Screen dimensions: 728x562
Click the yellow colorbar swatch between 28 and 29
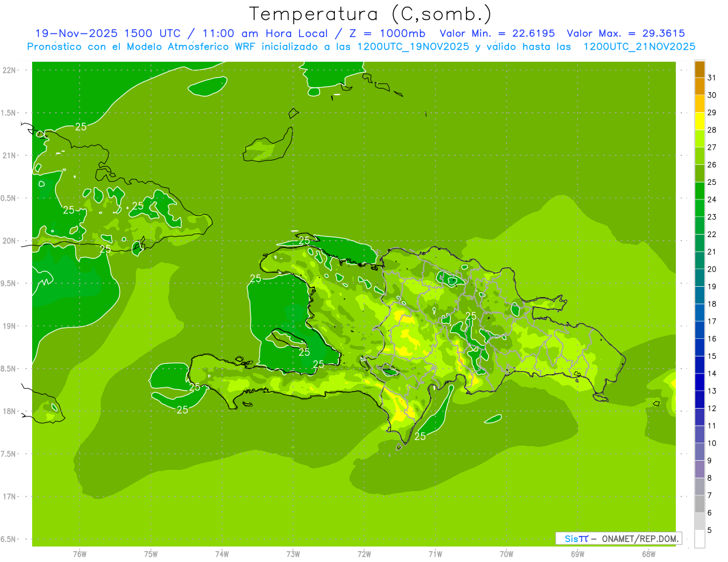pos(699,121)
